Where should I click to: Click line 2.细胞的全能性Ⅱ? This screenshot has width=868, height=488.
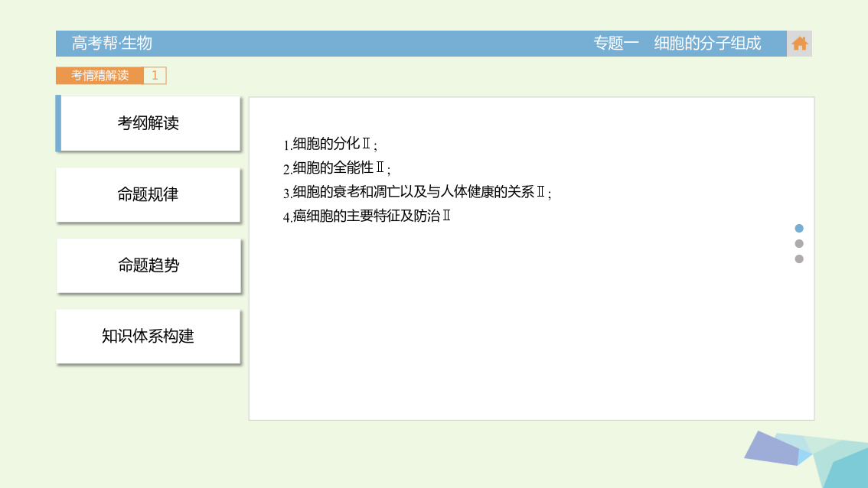click(x=337, y=168)
